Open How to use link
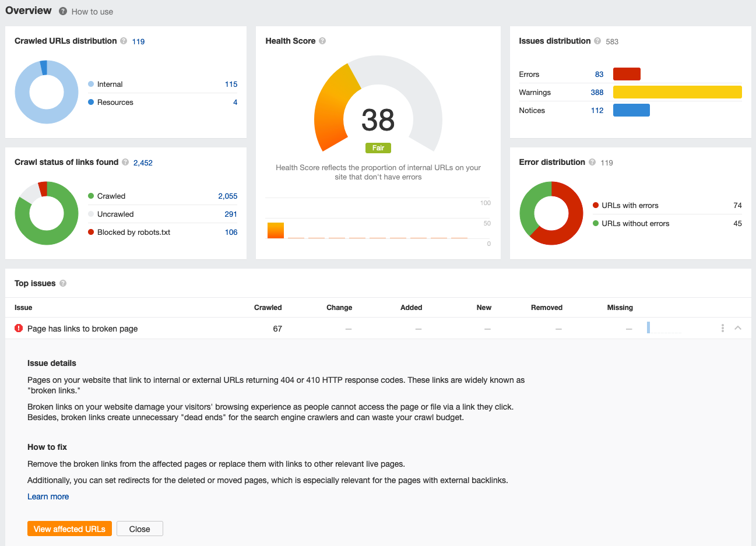Viewport: 756px width, 546px height. (x=92, y=12)
